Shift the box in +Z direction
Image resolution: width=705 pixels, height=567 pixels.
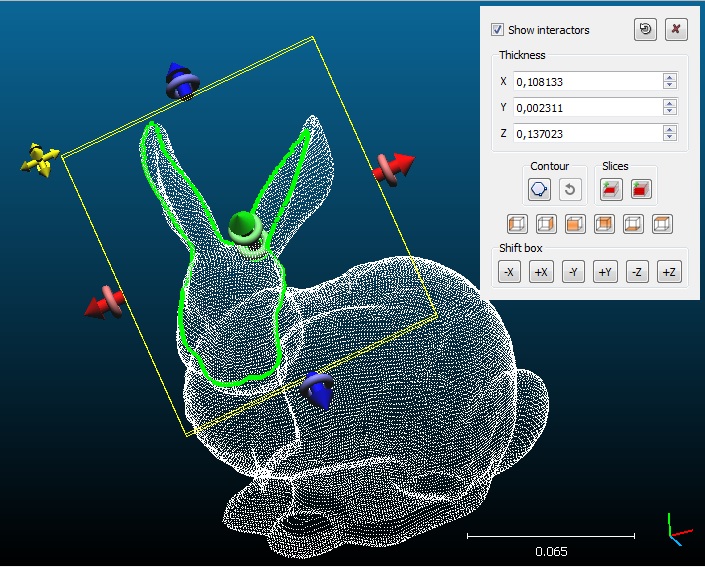point(669,272)
